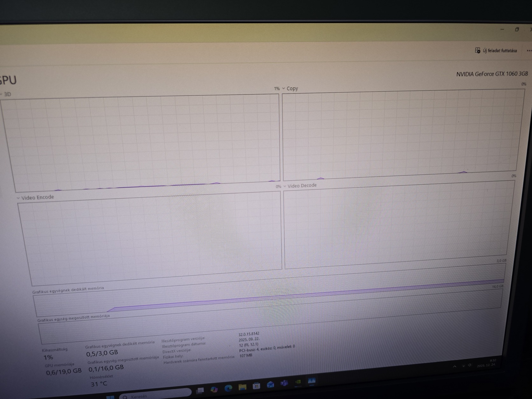This screenshot has height=399, width=532.
Task: Click the 0,1/16,0 GB shared memory value
Action: [106, 368]
